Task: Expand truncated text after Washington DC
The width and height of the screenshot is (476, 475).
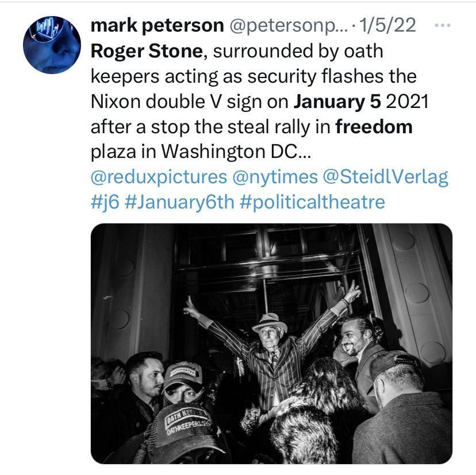Action: (305, 152)
